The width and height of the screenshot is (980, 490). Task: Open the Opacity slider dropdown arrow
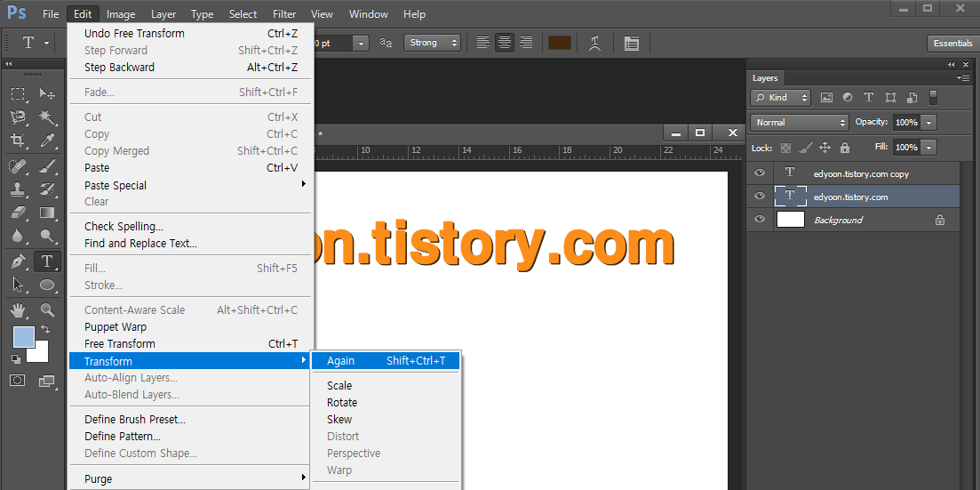929,123
